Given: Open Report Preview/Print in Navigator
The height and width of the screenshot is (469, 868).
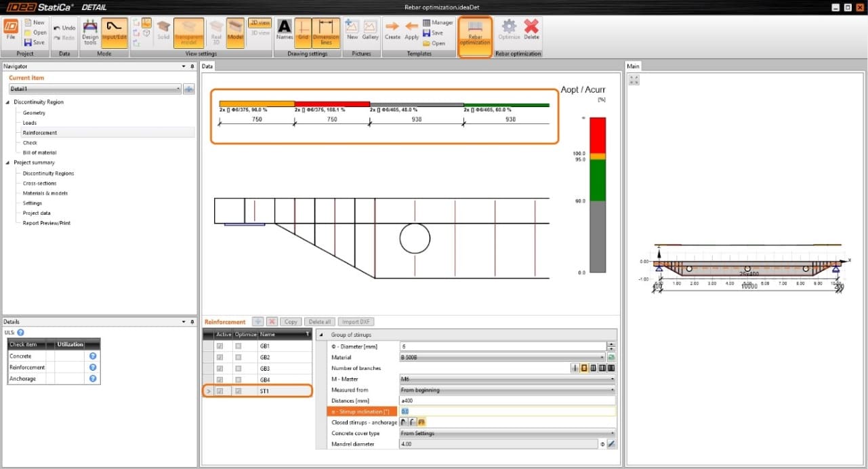Looking at the screenshot, I should click(47, 223).
